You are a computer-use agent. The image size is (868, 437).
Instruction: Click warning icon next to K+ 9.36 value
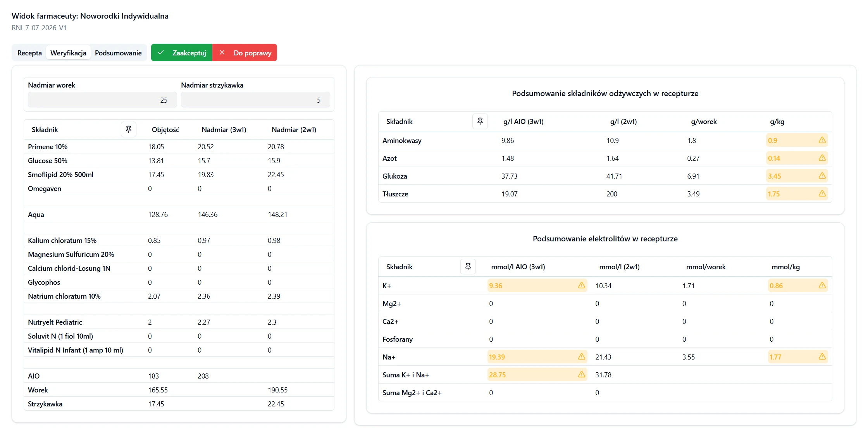tap(581, 286)
